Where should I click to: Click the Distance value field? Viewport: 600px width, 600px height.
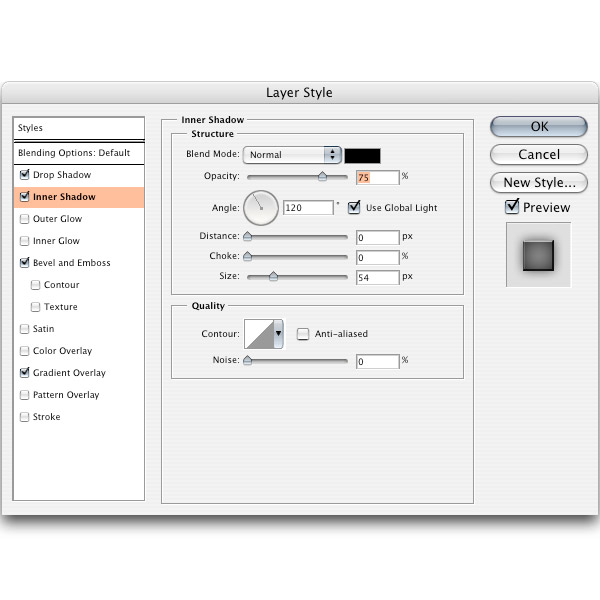(378, 238)
